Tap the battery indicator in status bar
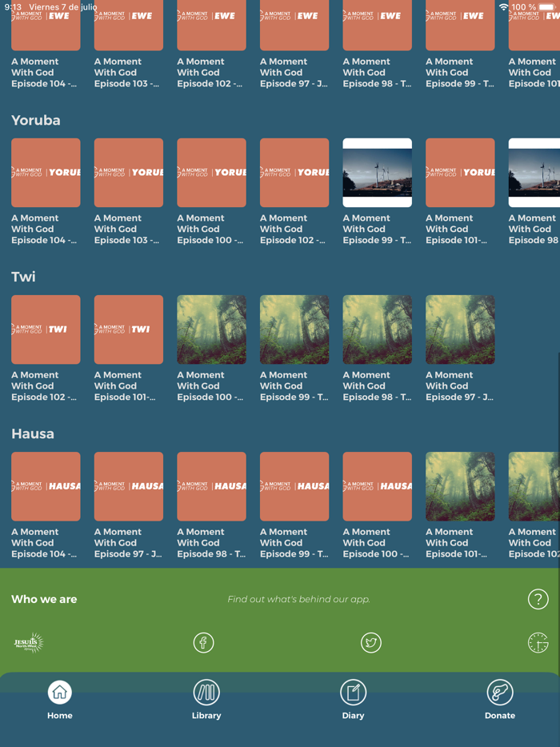 (547, 7)
